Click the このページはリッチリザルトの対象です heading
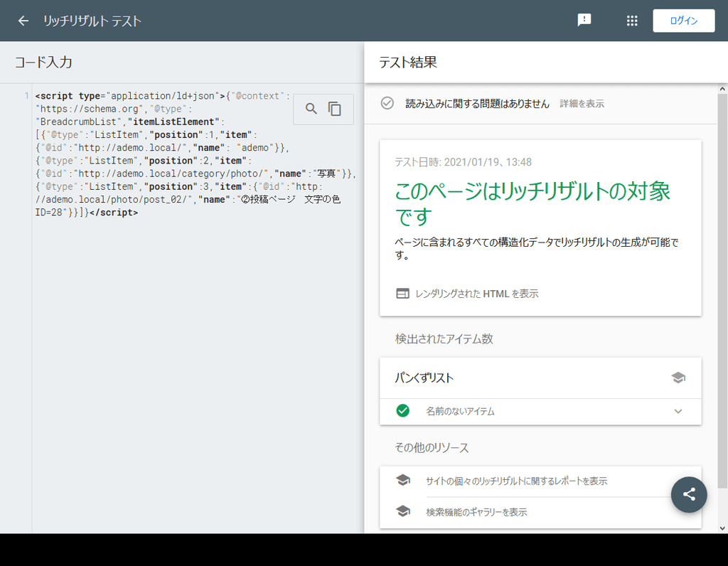Viewport: 728px width, 566px height. point(532,203)
